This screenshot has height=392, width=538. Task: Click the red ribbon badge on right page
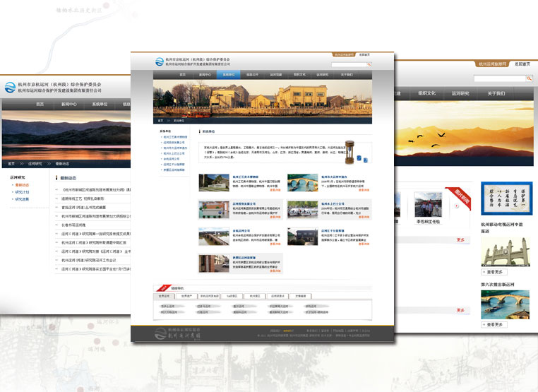pyautogui.click(x=462, y=197)
